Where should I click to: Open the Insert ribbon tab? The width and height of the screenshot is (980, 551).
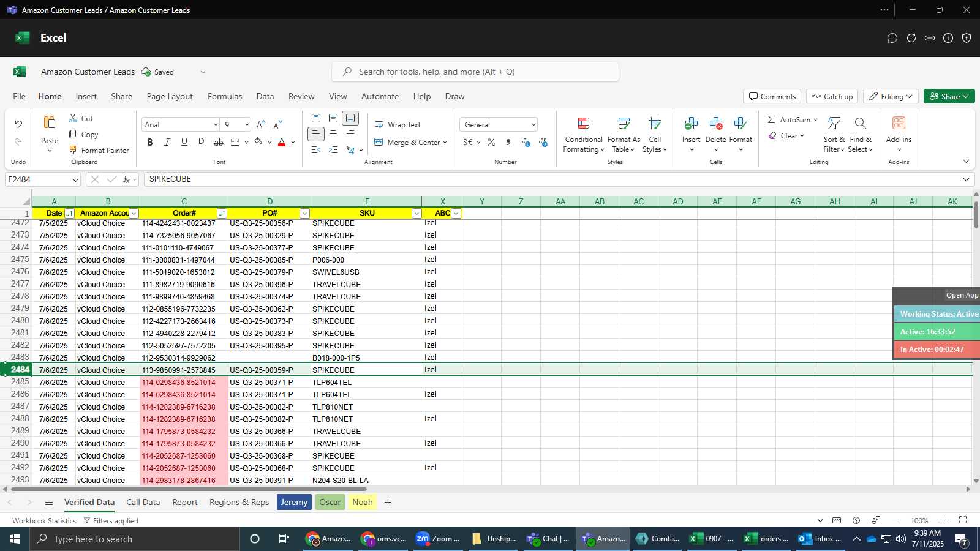click(86, 96)
